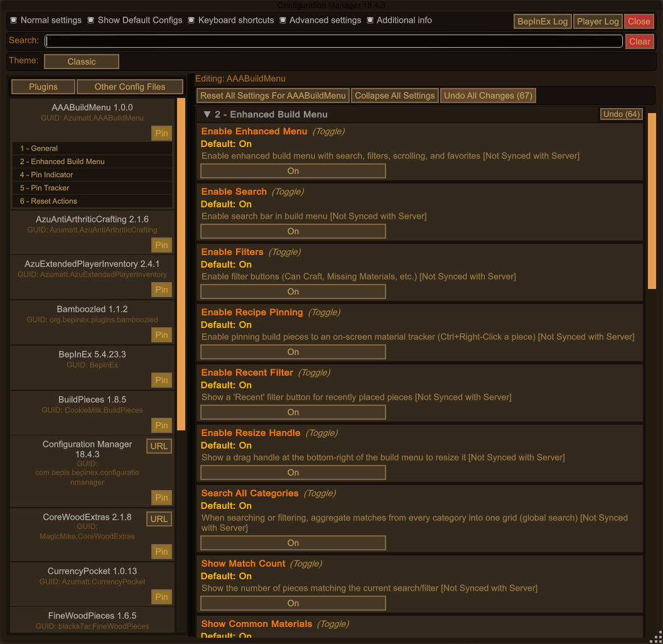Jump to the 2 - Enhanced Build Menu section
663x644 pixels.
(x=92, y=161)
